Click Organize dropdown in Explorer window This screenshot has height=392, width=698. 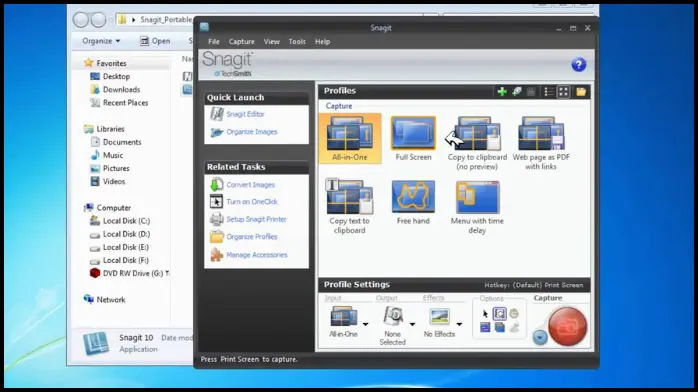coord(101,41)
